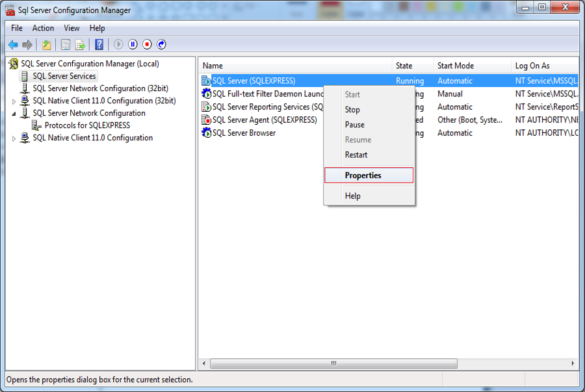Select the SQL Server Browser service row
The height and width of the screenshot is (392, 585).
(244, 133)
